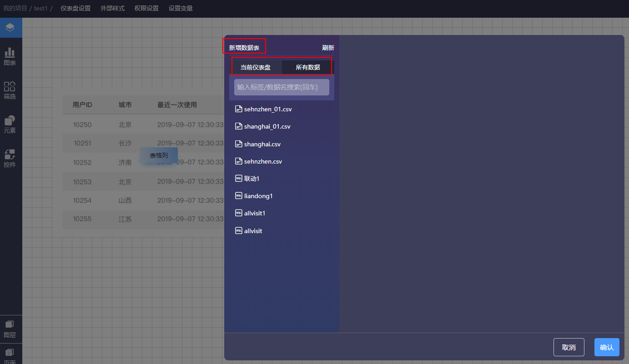Viewport: 629px width, 364px height.
Task: Click city cell 江苏
Action: [x=125, y=219]
